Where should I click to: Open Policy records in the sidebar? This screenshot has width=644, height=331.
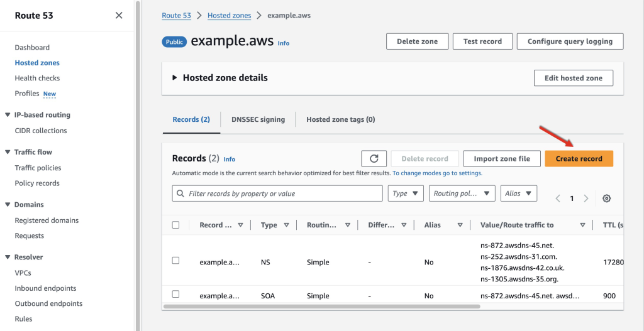(x=37, y=183)
